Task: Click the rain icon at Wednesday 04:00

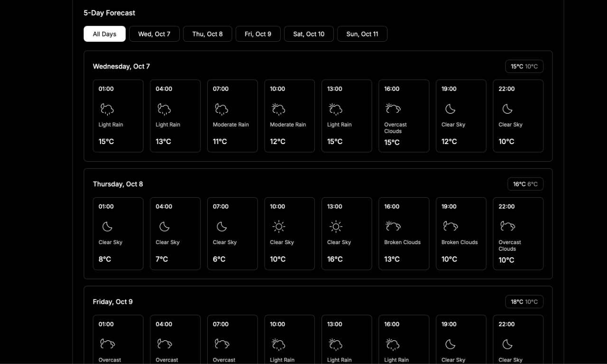Action: [x=164, y=109]
